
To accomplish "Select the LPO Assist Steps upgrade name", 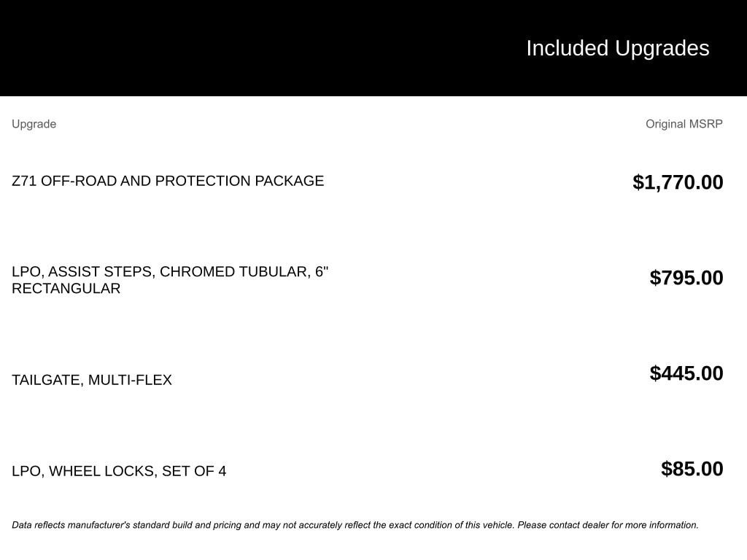I will 170,280.
